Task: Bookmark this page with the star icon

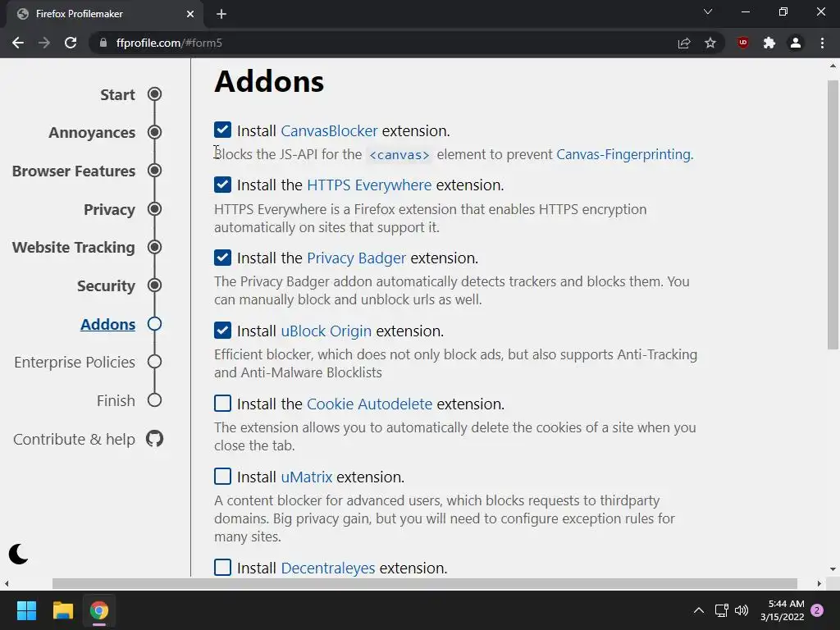Action: click(710, 43)
